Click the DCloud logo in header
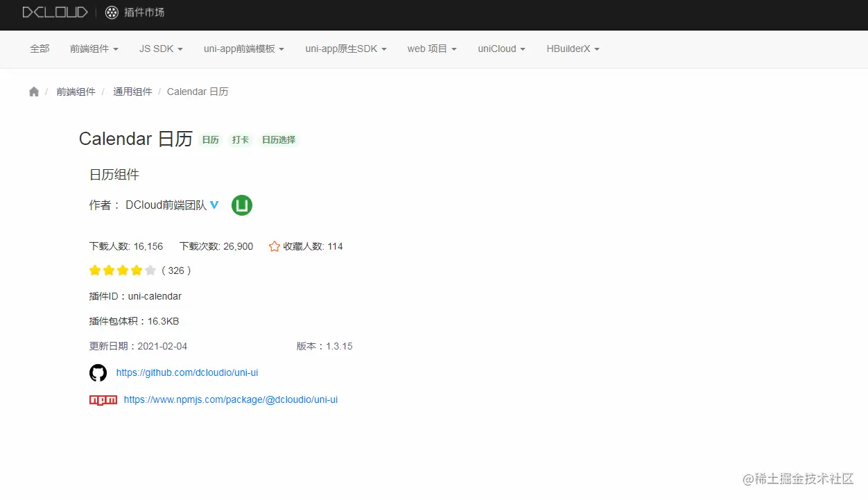 tap(55, 12)
